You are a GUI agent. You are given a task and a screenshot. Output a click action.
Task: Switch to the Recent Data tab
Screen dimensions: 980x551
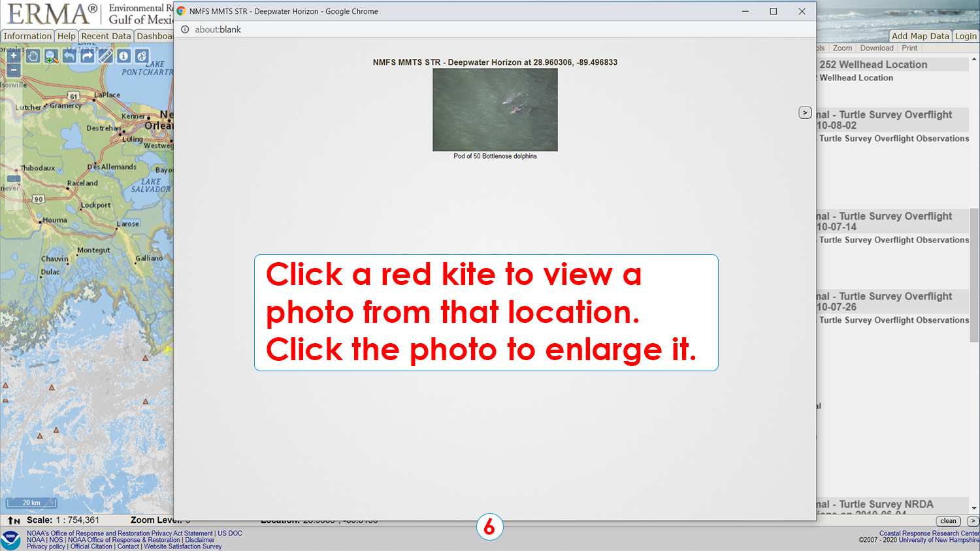click(x=106, y=36)
